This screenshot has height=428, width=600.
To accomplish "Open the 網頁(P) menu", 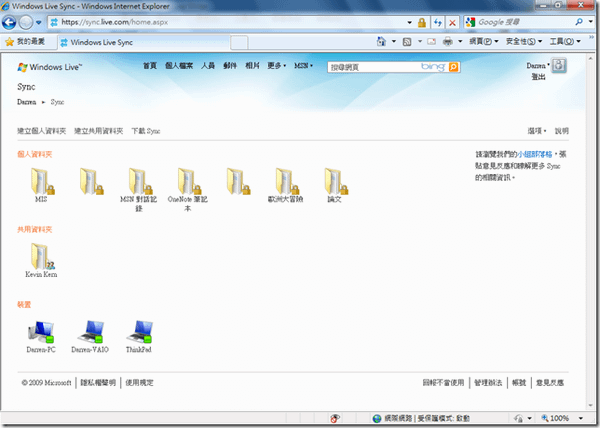I will coord(484,41).
